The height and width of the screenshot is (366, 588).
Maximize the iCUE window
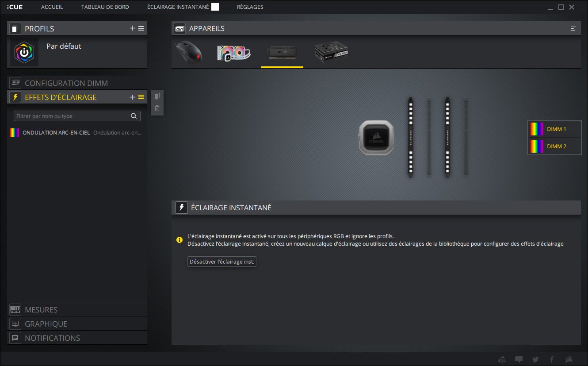tap(561, 7)
